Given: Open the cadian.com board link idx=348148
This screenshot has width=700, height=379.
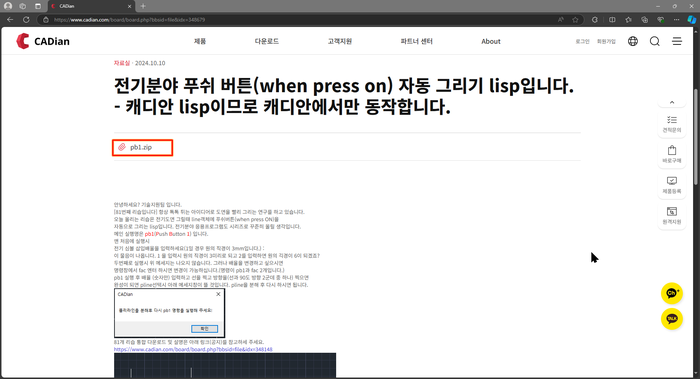Looking at the screenshot, I should 193,349.
